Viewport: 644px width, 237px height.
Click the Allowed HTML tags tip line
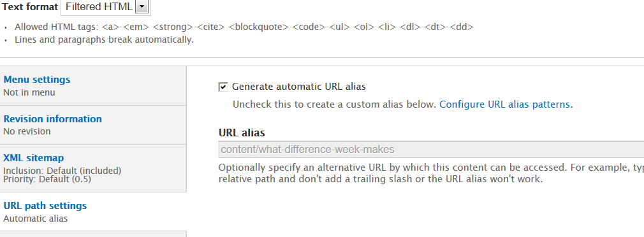pos(244,27)
